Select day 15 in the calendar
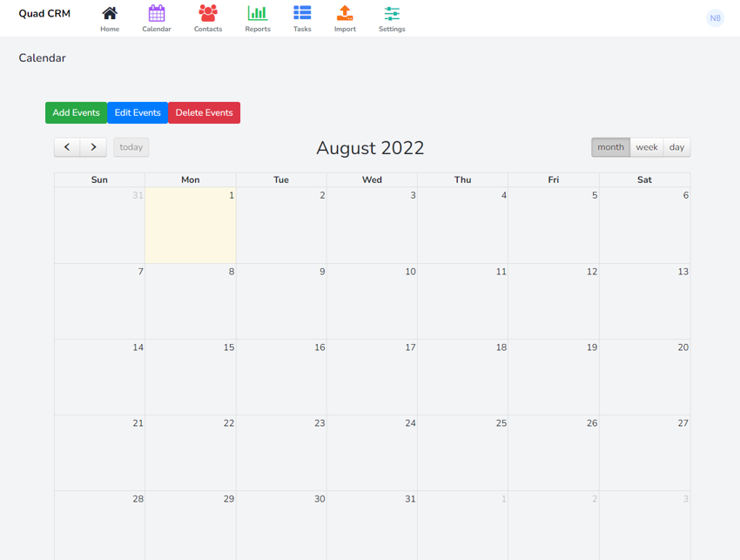Image resolution: width=740 pixels, height=560 pixels. [x=191, y=377]
